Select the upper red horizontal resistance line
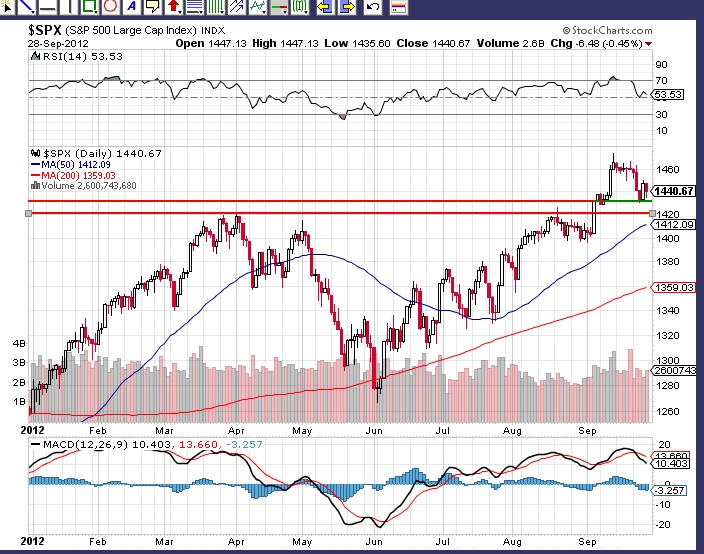 coord(310,201)
